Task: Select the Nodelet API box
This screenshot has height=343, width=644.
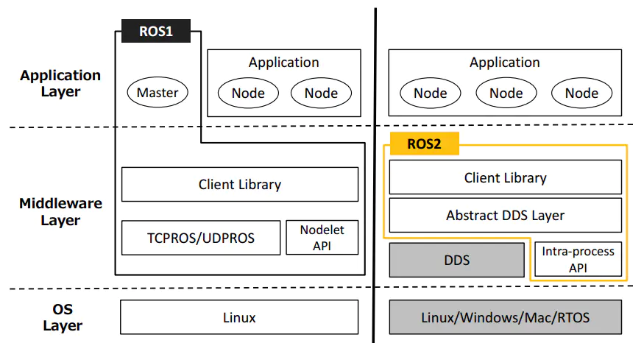Action: point(322,237)
